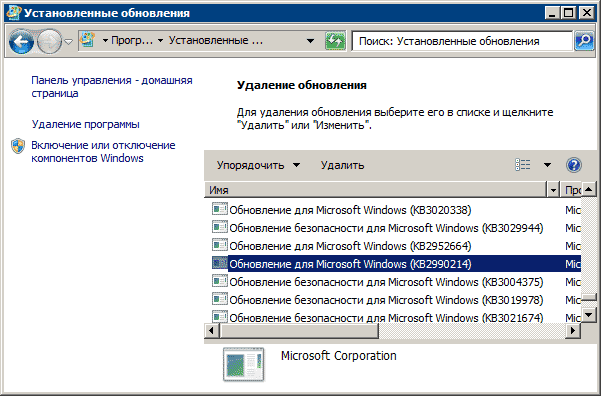Viewport: 601px width, 396px height.
Task: Open 'Включение или отключение компонентов Windows'
Action: point(103,151)
